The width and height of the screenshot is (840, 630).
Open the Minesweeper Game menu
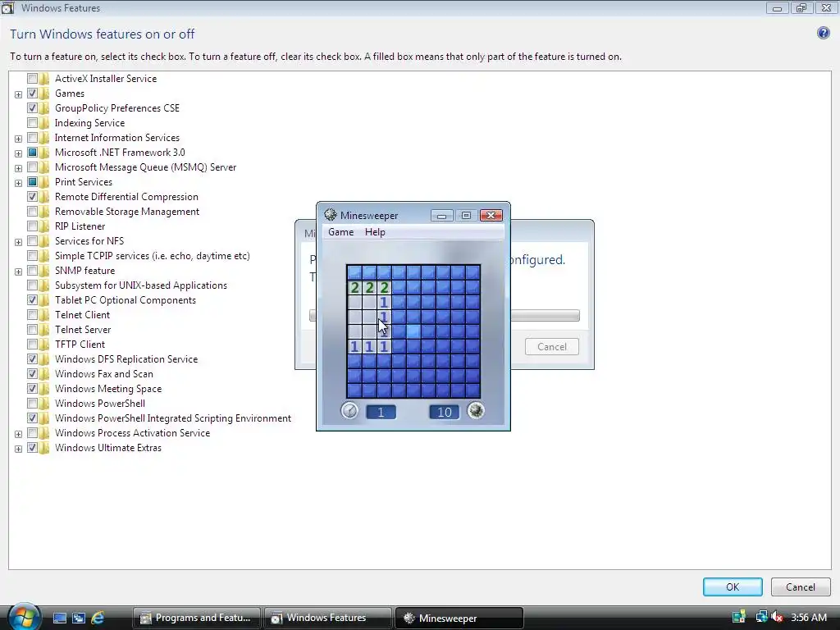340,232
